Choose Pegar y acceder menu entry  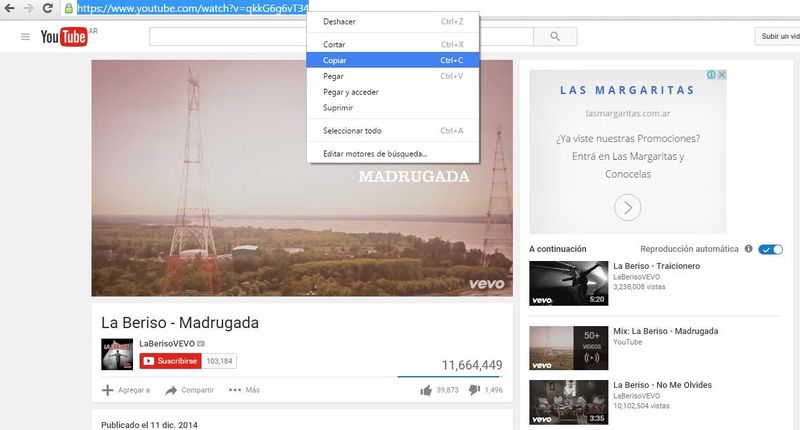click(350, 92)
